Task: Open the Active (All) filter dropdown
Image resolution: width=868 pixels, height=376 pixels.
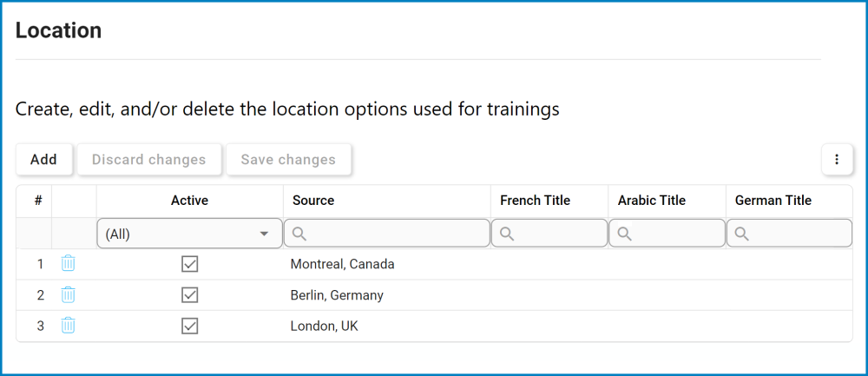Action: tap(189, 234)
